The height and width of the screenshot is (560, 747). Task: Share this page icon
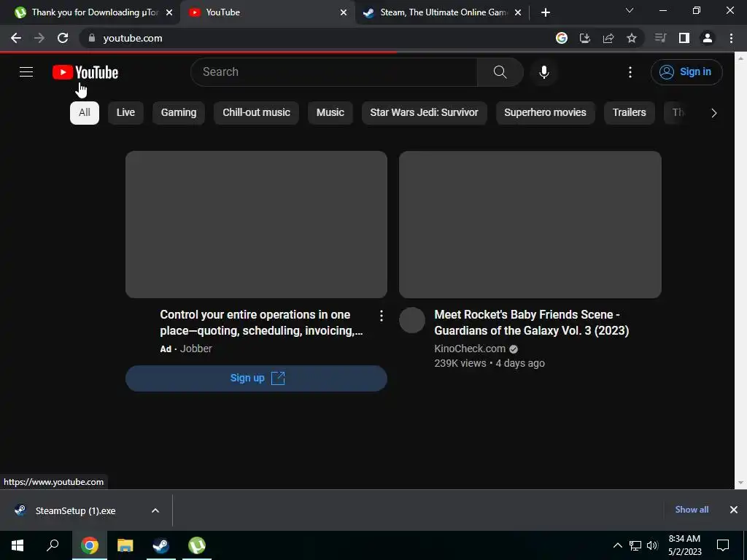coord(608,38)
